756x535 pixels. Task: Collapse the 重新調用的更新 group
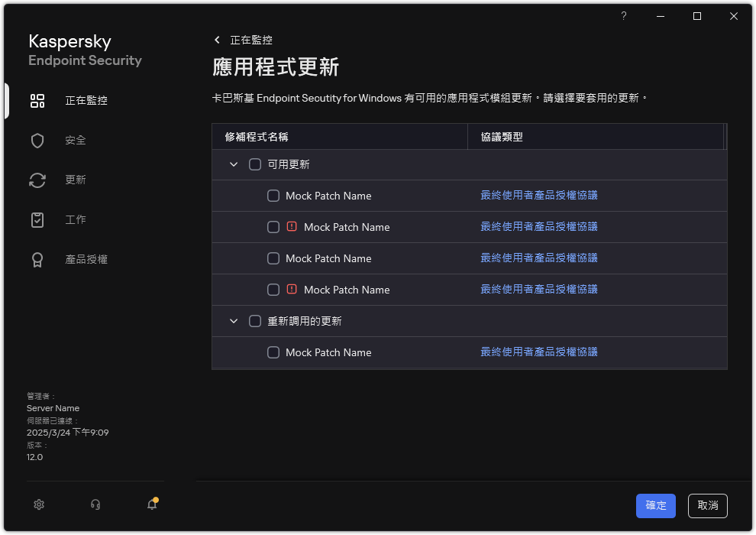coord(234,320)
